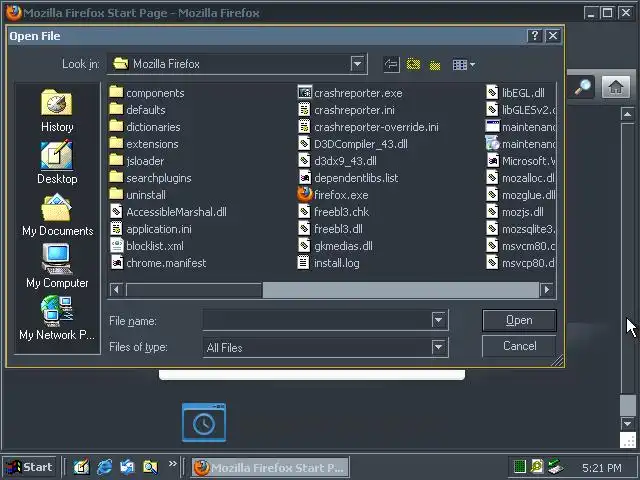The width and height of the screenshot is (640, 480).
Task: Open My Network Places in sidebar
Action: (x=57, y=318)
